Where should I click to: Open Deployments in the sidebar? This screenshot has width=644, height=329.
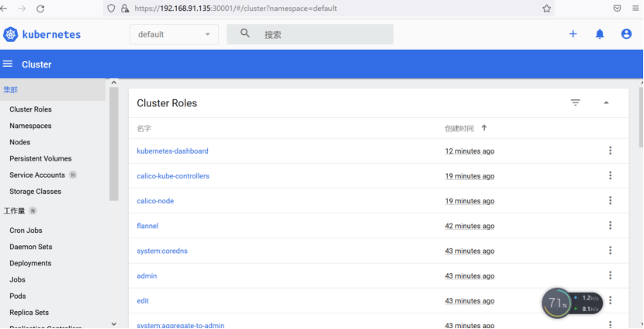pyautogui.click(x=30, y=263)
